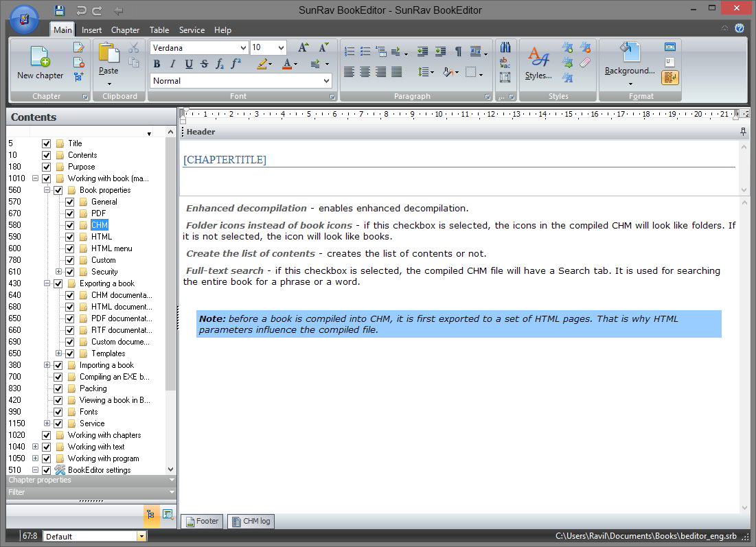Open Find with the binoculars icon
This screenshot has width=756, height=547.
coord(505,47)
